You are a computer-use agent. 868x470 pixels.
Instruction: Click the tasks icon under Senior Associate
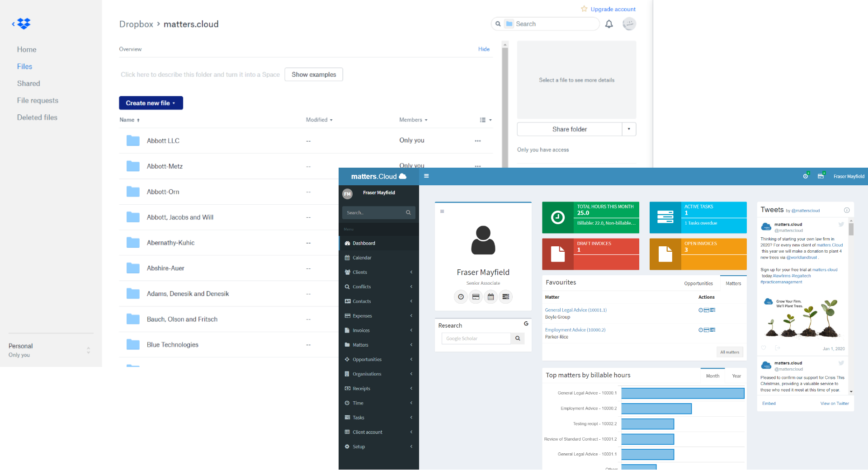click(505, 297)
